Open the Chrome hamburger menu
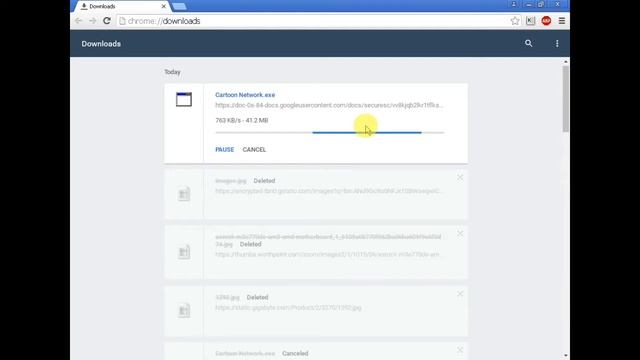The image size is (640, 360). pos(562,21)
